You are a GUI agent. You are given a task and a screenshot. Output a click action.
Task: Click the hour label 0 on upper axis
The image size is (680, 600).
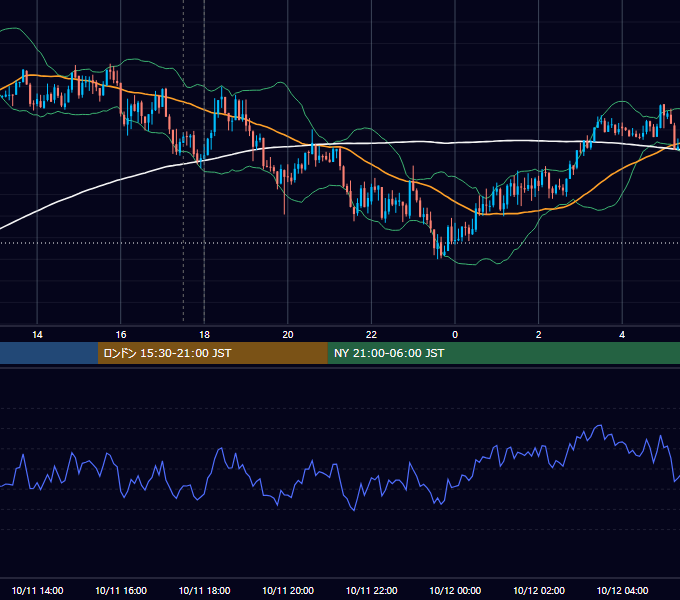[x=455, y=335]
